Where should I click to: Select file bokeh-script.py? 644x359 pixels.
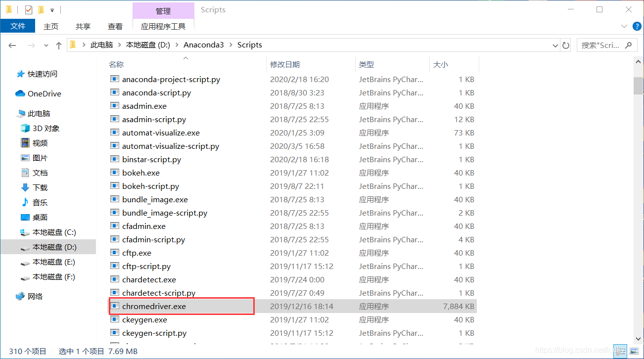150,186
